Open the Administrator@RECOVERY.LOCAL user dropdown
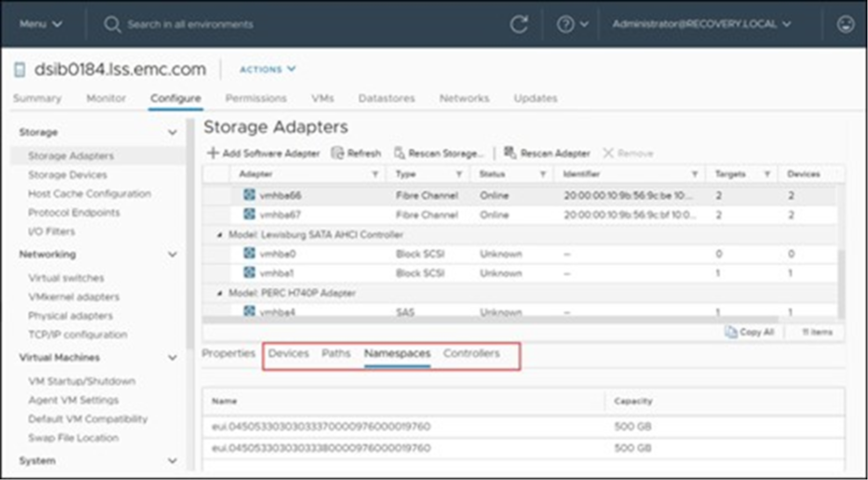Image resolution: width=868 pixels, height=480 pixels. pyautogui.click(x=702, y=24)
